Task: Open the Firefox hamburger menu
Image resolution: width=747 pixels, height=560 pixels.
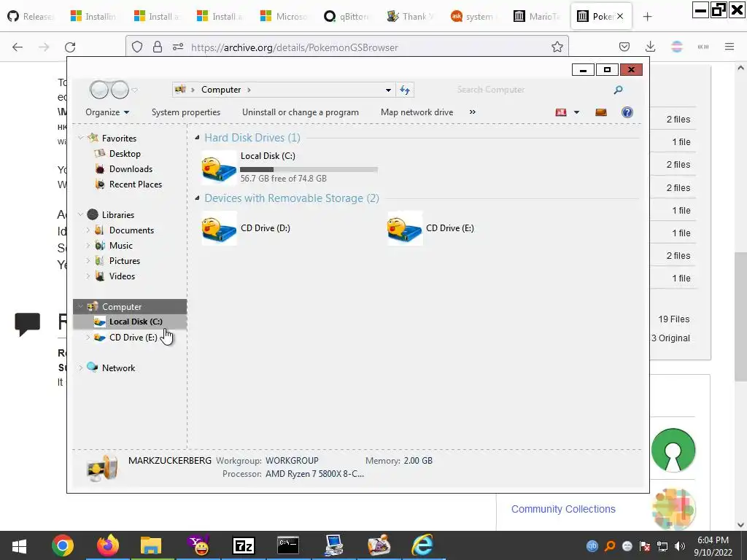Action: click(729, 47)
